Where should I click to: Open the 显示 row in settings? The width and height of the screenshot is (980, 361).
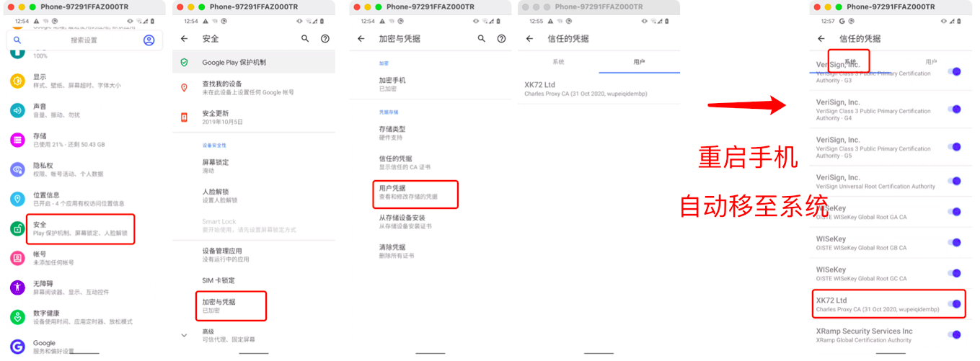83,81
